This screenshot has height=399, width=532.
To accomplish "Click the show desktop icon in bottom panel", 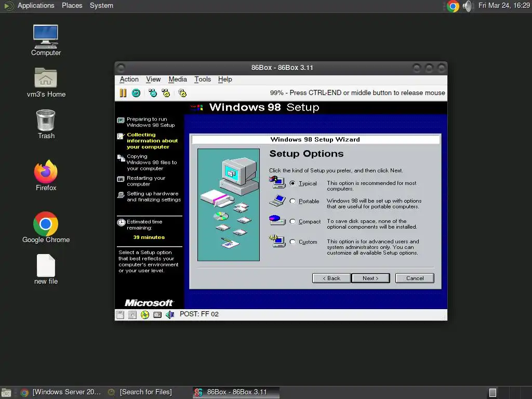I will 6,393.
